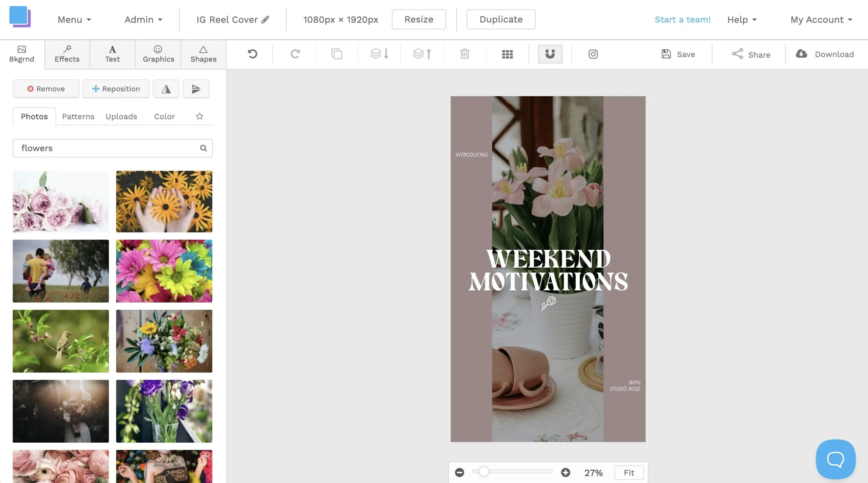Open the Shapes panel
The image size is (868, 483).
tap(203, 54)
